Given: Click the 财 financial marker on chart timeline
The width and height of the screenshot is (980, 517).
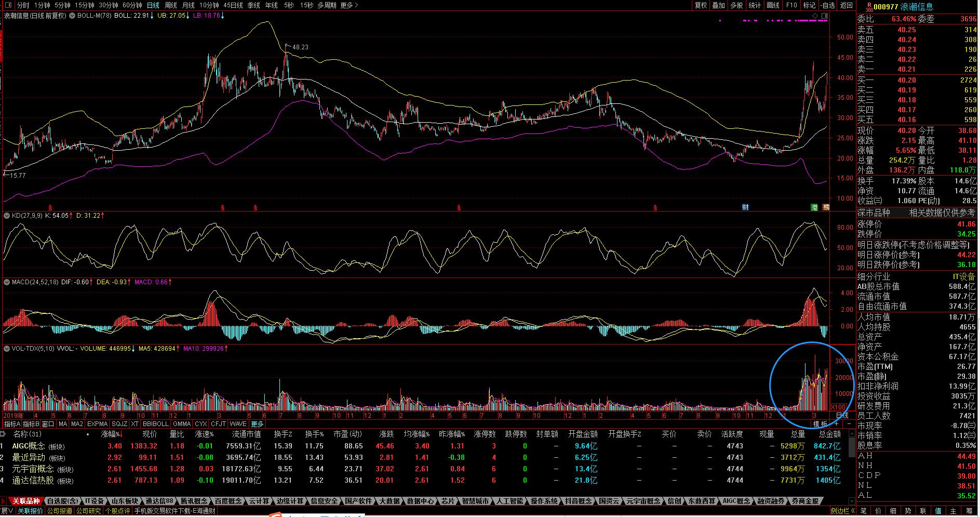Looking at the screenshot, I should click(745, 207).
